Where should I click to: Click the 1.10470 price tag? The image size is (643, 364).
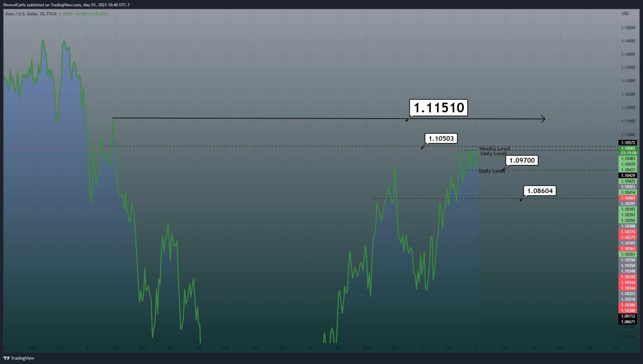tap(628, 164)
